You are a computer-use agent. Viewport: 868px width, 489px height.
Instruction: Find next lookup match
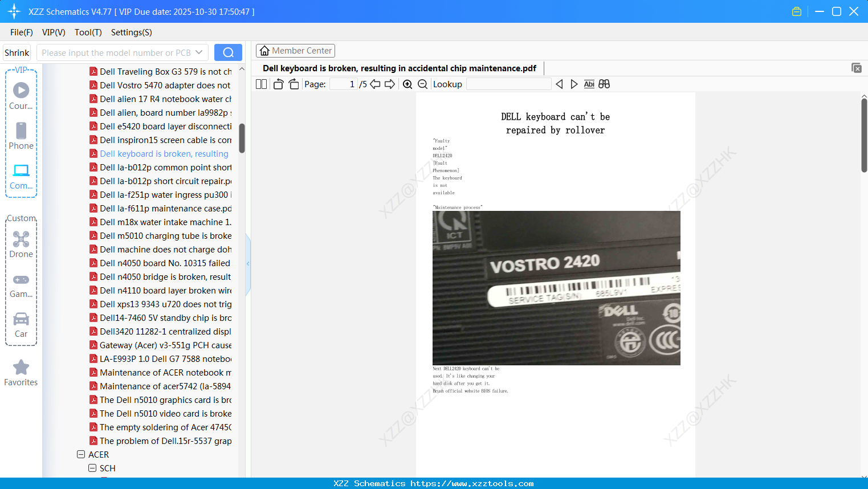pos(574,84)
